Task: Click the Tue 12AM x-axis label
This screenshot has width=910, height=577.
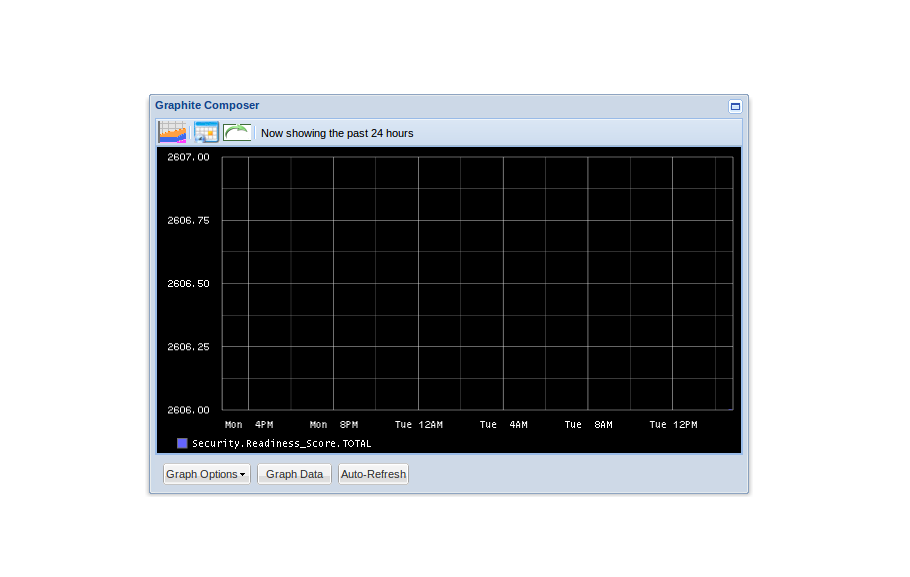Action: (418, 425)
